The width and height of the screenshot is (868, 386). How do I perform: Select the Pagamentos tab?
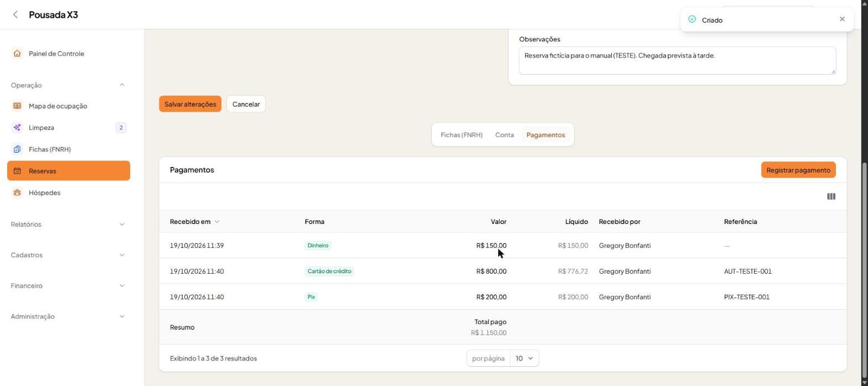pos(545,135)
